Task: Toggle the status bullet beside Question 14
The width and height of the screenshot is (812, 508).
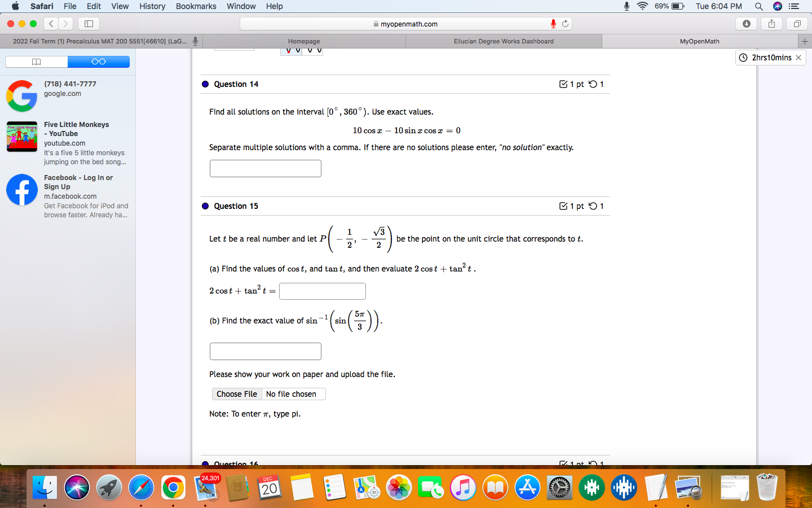Action: tap(205, 84)
